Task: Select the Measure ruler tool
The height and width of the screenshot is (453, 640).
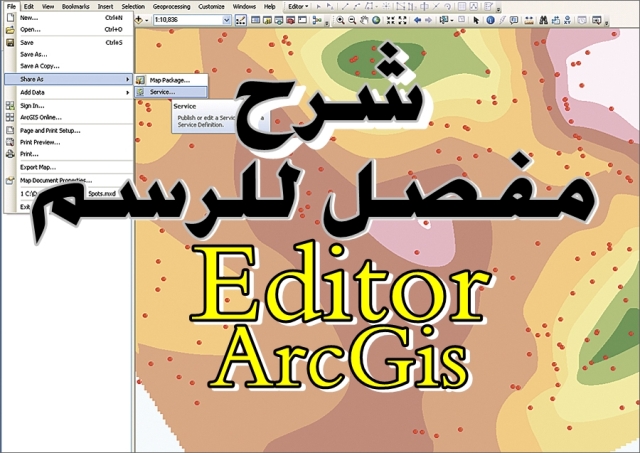Action: coord(529,20)
